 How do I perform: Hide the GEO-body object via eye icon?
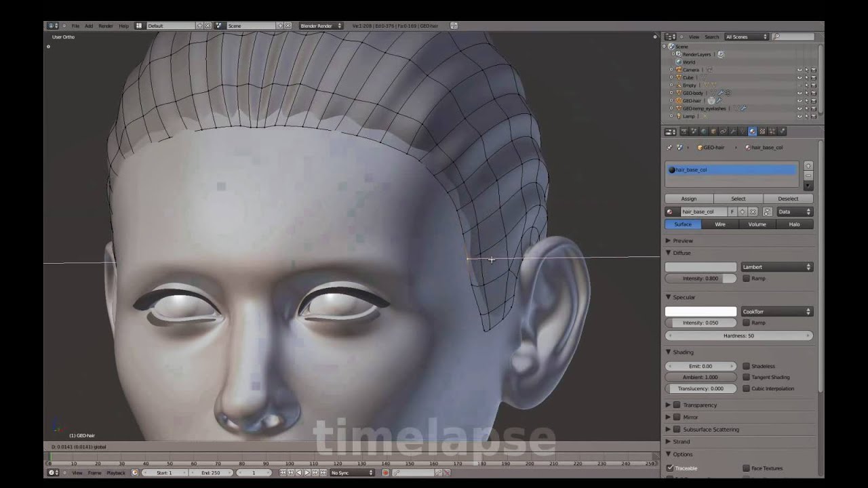(800, 93)
